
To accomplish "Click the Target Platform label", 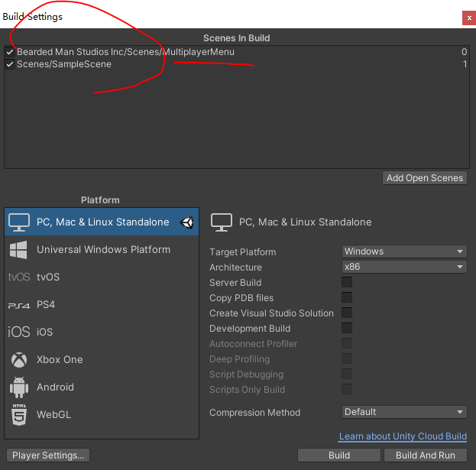I will (x=242, y=252).
